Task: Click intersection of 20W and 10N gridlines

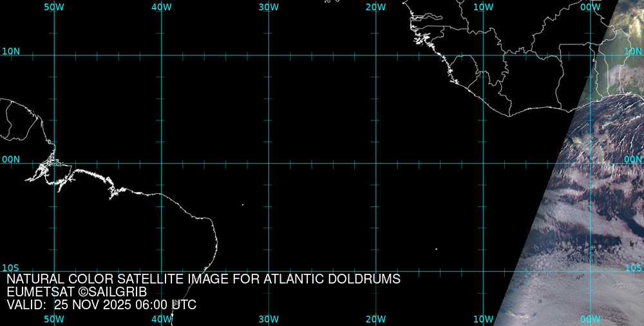Action: coord(375,55)
